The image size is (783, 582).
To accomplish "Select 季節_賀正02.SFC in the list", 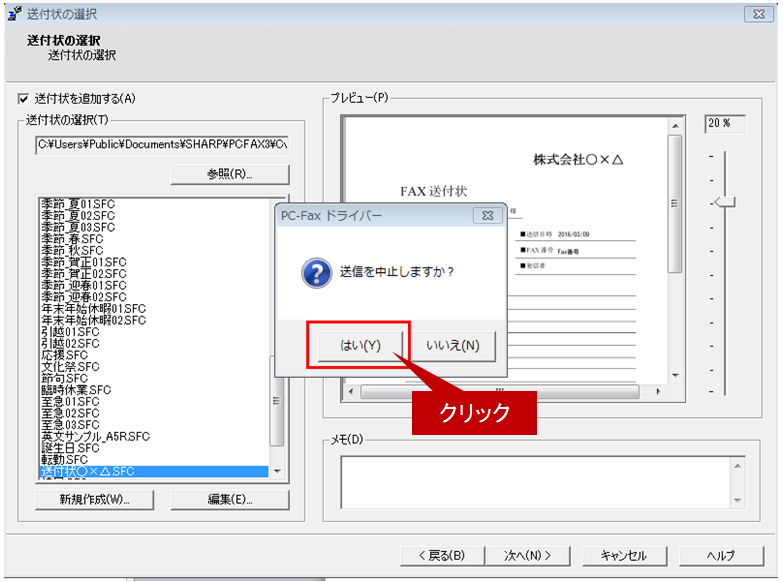I will 84,273.
